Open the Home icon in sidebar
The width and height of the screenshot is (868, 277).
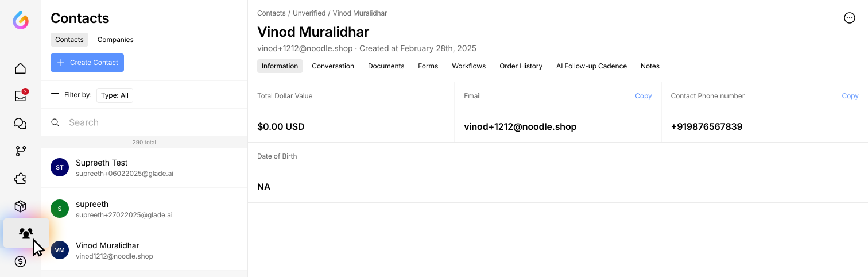click(x=21, y=68)
